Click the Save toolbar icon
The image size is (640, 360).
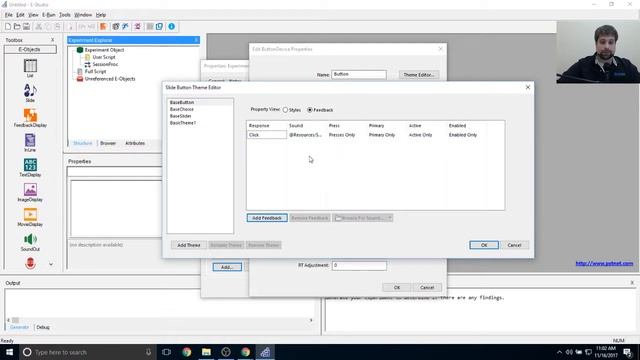point(27,27)
